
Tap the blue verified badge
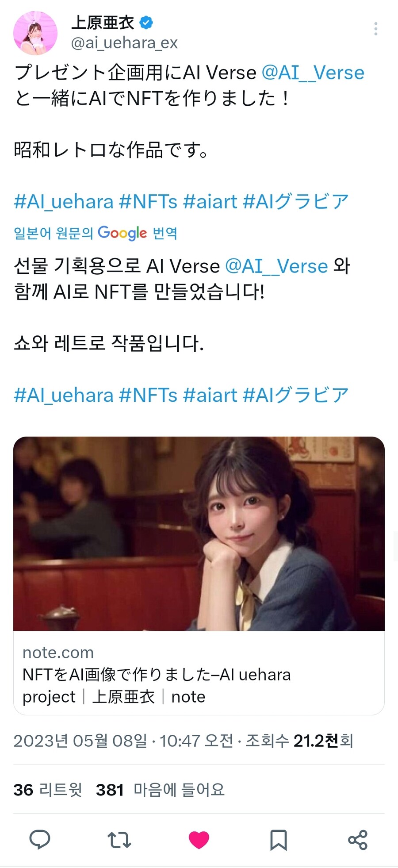click(146, 22)
